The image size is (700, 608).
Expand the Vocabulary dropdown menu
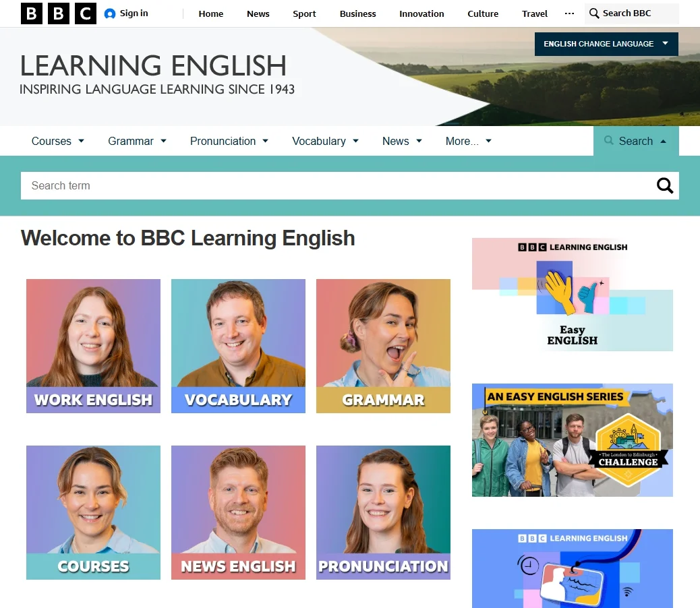click(326, 141)
